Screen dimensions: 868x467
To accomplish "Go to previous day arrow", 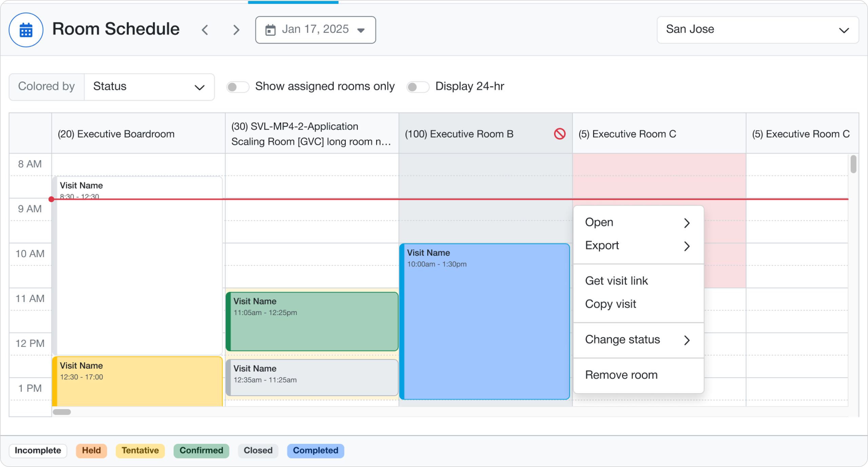I will 205,30.
